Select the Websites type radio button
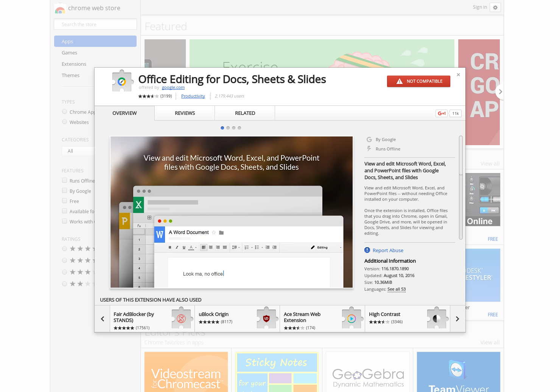Image resolution: width=560 pixels, height=392 pixels. click(64, 121)
